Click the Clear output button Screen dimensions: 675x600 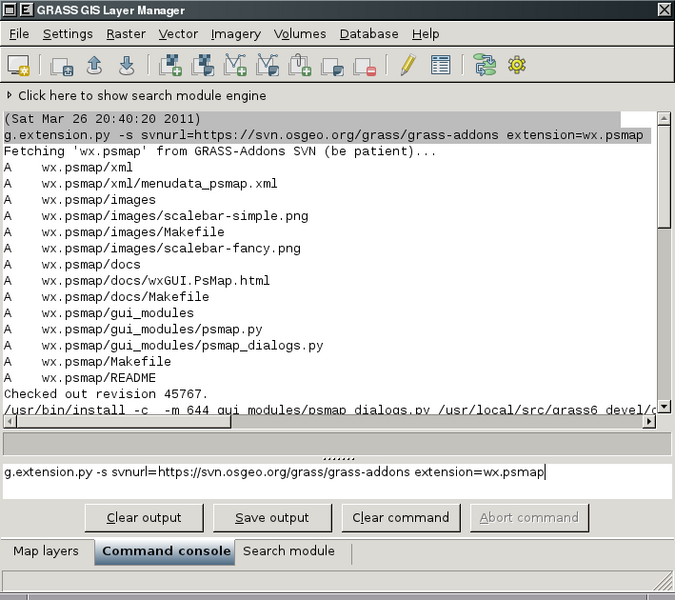144,518
